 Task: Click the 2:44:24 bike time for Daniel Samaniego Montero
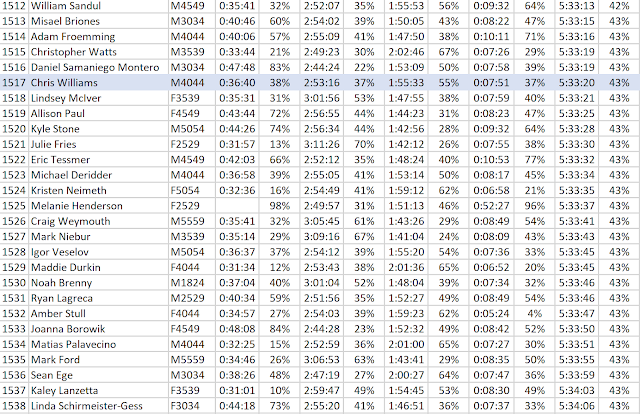[x=322, y=67]
